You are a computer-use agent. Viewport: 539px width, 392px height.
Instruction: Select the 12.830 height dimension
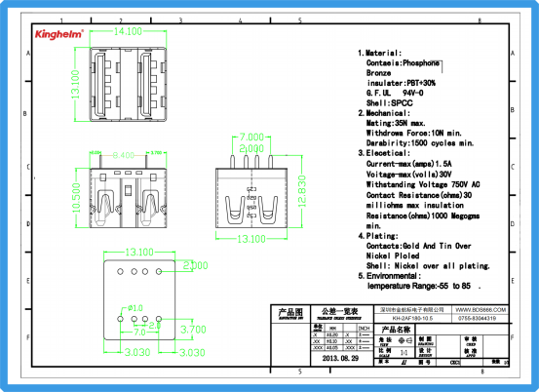click(302, 191)
